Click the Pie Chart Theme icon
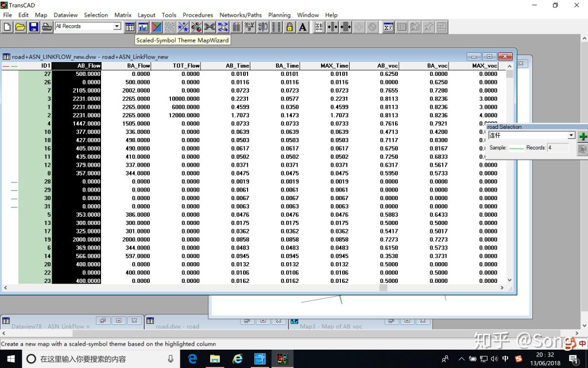The image size is (588, 368). (196, 27)
